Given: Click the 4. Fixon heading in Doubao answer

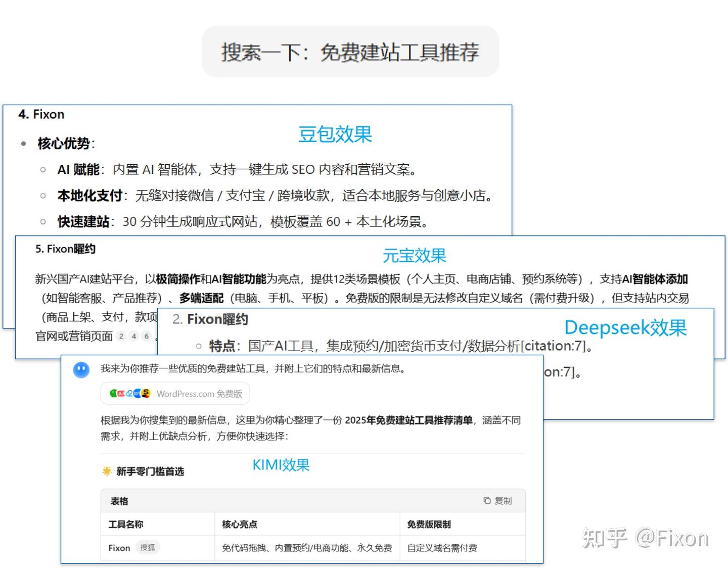Looking at the screenshot, I should click(41, 114).
